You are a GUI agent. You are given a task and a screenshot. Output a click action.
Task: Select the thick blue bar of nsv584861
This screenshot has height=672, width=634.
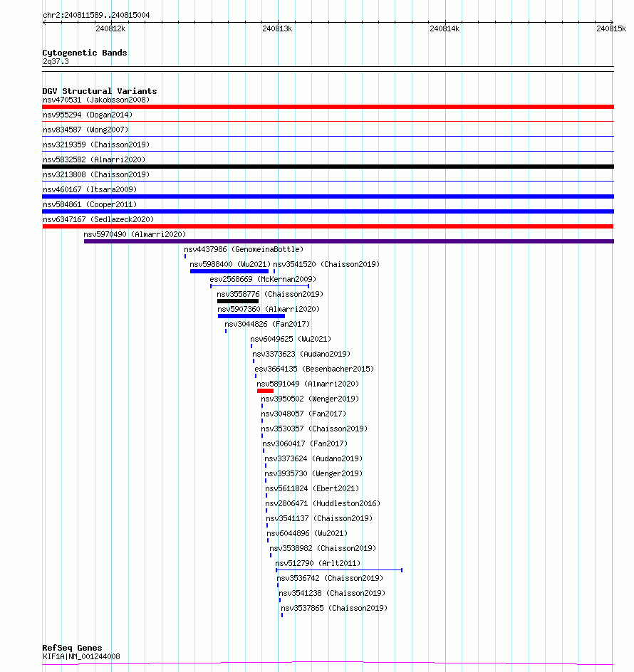[x=328, y=211]
